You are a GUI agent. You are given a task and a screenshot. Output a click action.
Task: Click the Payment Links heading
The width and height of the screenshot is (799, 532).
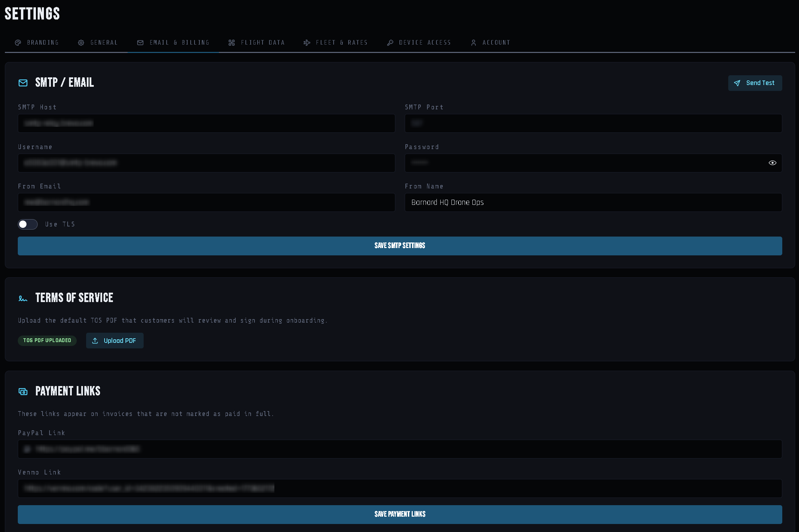[x=68, y=391]
